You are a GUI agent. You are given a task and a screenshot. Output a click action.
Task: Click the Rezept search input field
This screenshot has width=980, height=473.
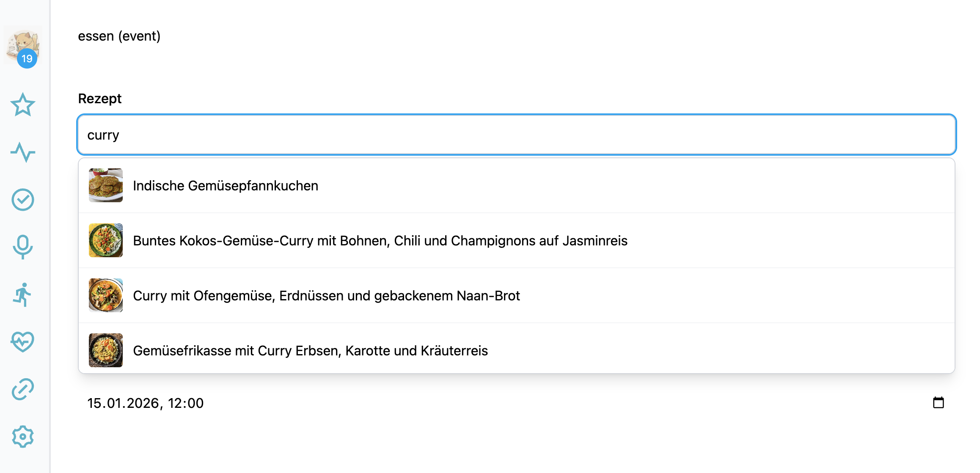pyautogui.click(x=516, y=135)
